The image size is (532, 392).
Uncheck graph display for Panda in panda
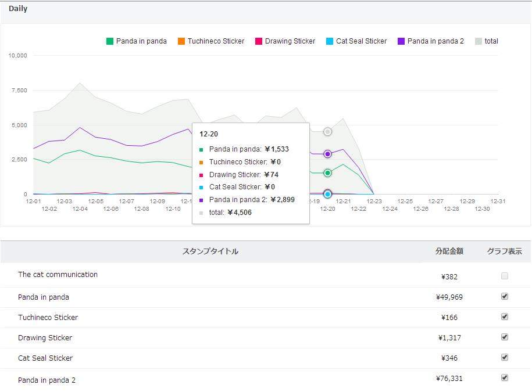pos(505,296)
